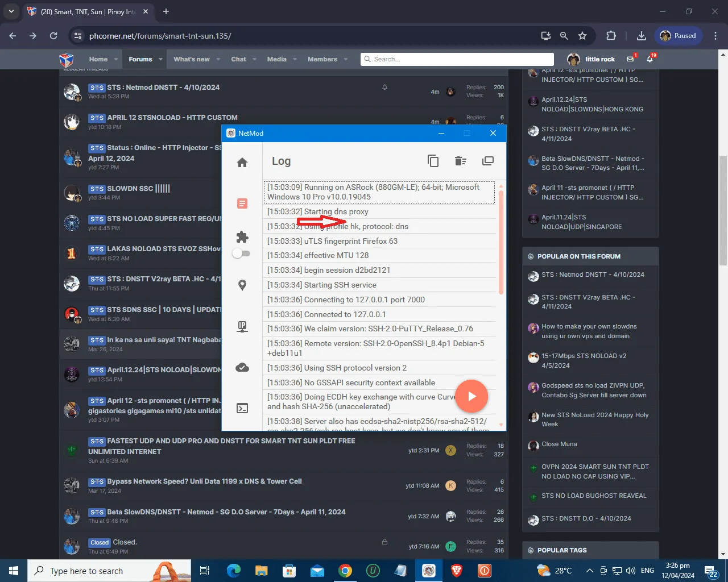Viewport: 728px width, 582px height.
Task: Copy the NetMod log contents
Action: pyautogui.click(x=433, y=161)
